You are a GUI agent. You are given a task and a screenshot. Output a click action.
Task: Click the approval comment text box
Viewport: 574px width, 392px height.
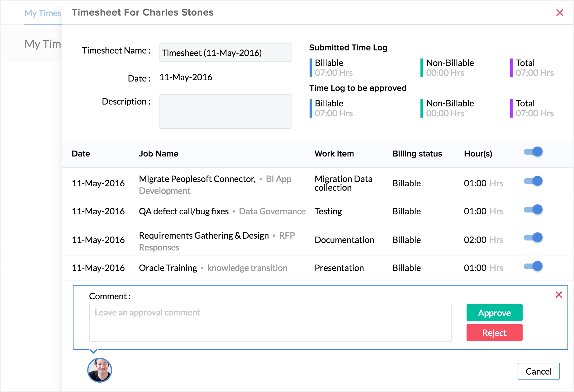pos(270,323)
